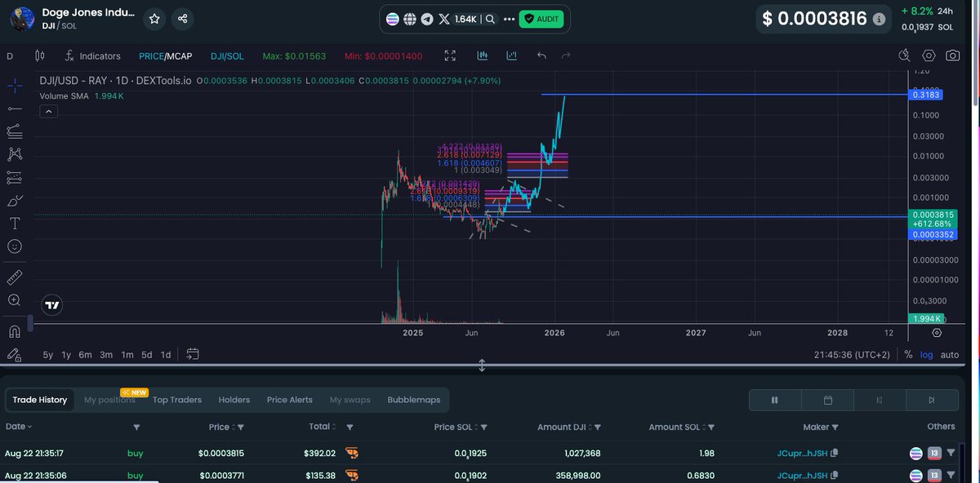Click the search magnifier icon in social bar

tap(489, 19)
